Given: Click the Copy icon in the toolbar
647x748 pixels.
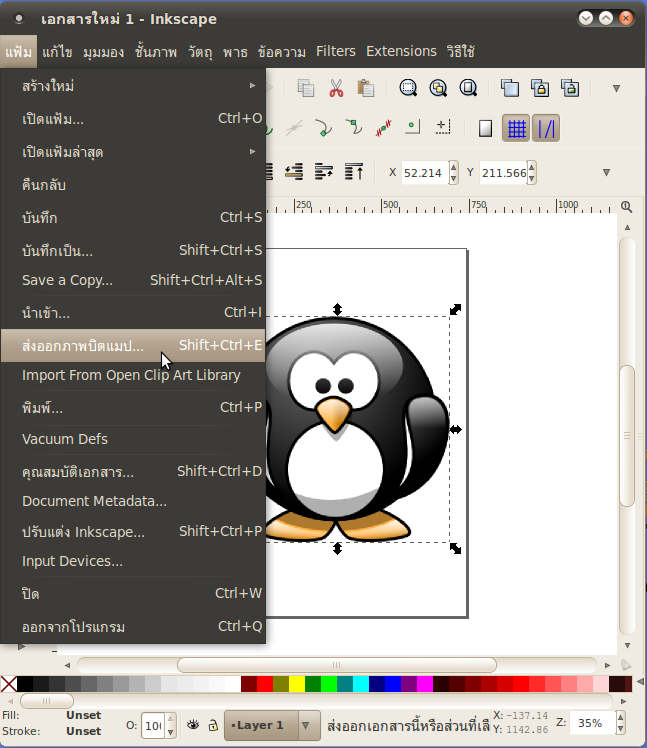Looking at the screenshot, I should click(x=305, y=88).
